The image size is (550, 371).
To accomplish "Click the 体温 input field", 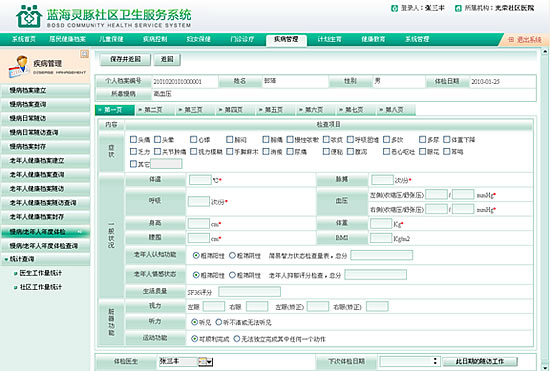I will click(200, 180).
